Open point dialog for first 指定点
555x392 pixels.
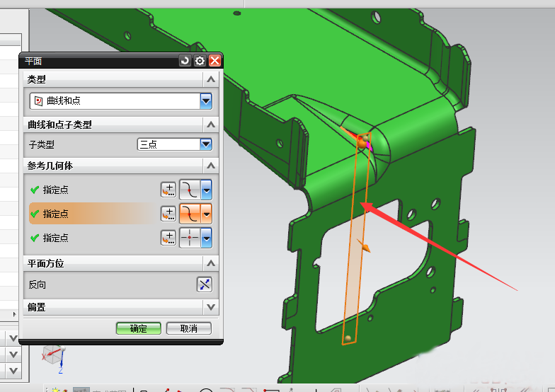[168, 190]
